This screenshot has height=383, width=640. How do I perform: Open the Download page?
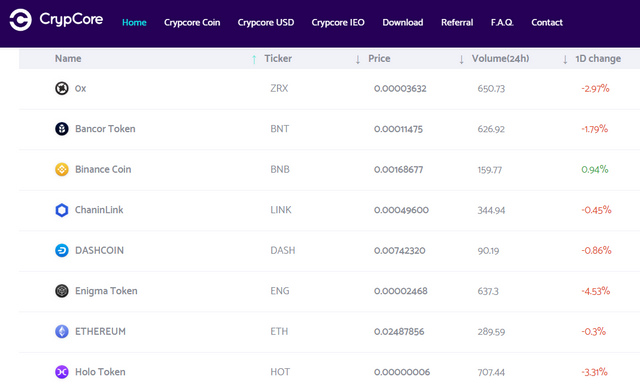tap(402, 22)
